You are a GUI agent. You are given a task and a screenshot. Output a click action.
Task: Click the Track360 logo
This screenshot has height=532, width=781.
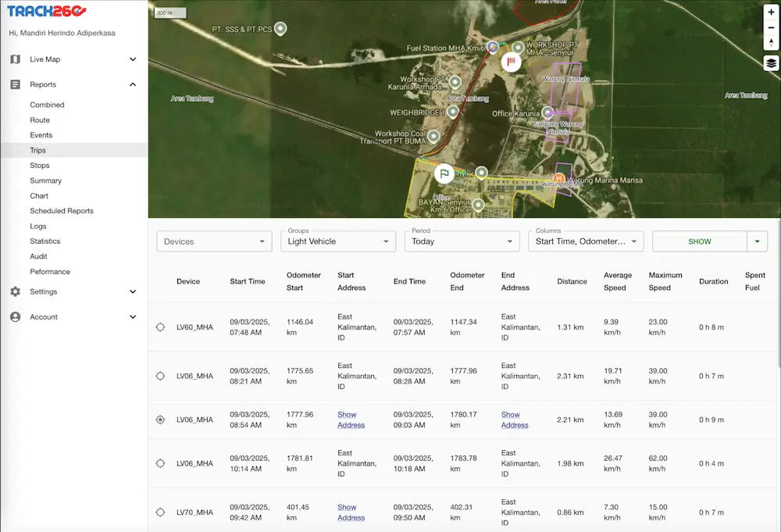coord(47,12)
